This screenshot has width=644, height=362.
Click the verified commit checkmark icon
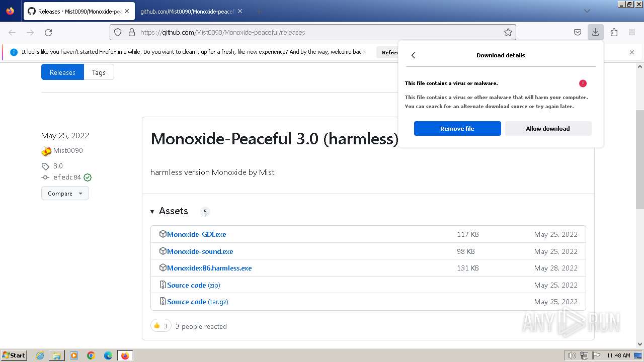[88, 177]
